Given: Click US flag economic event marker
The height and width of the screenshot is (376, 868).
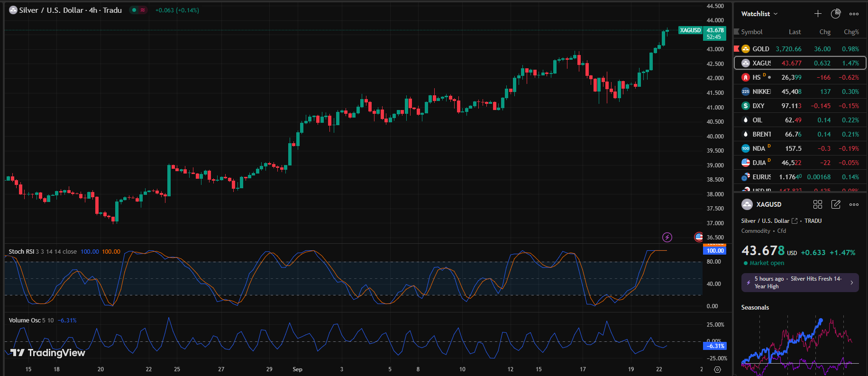Looking at the screenshot, I should (698, 237).
